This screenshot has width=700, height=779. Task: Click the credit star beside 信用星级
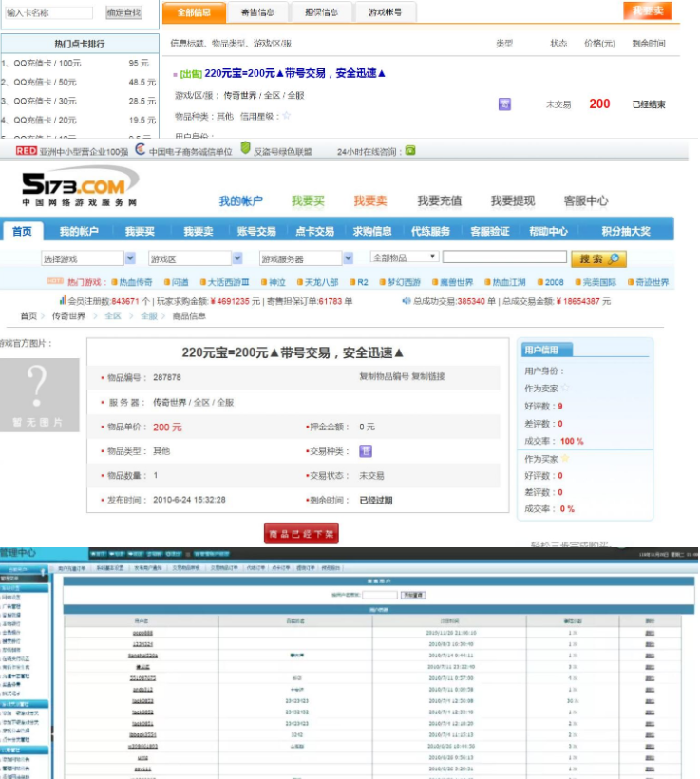(x=287, y=116)
